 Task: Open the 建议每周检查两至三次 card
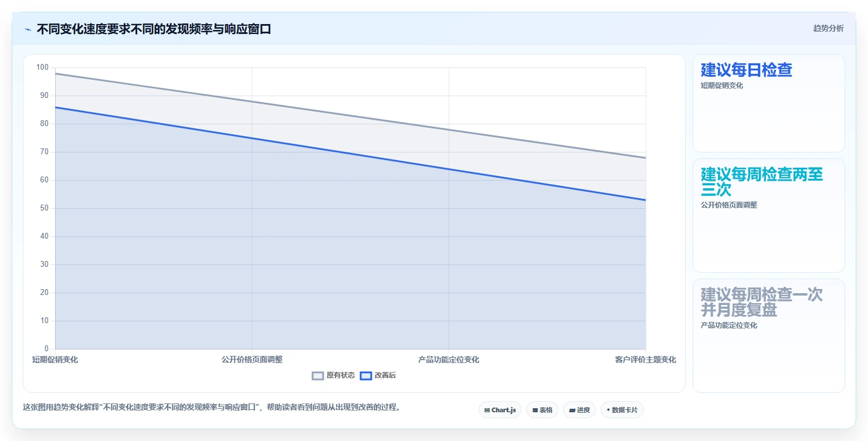768,215
